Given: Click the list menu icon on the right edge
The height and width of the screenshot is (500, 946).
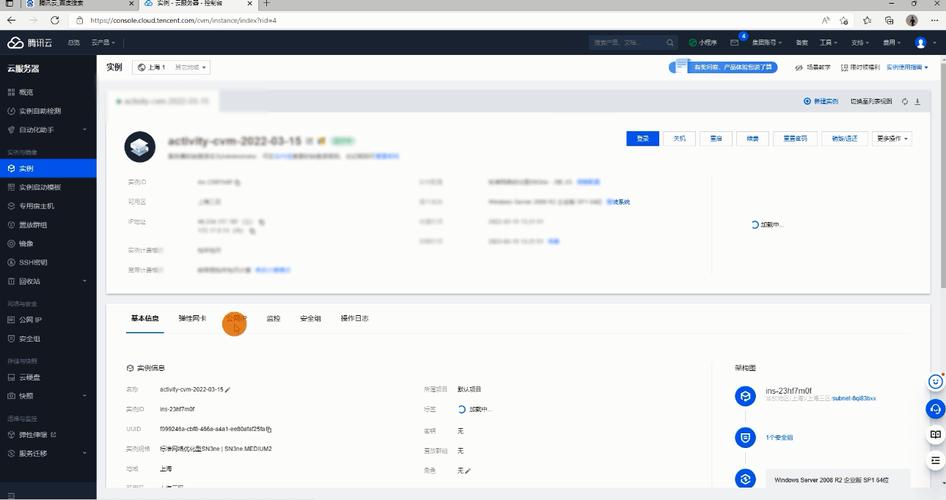Looking at the screenshot, I should 935,460.
